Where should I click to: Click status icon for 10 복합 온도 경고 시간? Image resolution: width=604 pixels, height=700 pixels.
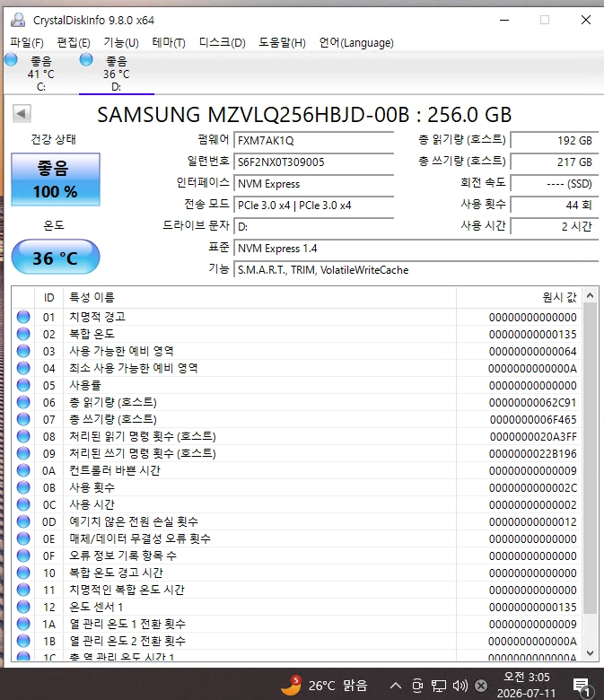(23, 573)
